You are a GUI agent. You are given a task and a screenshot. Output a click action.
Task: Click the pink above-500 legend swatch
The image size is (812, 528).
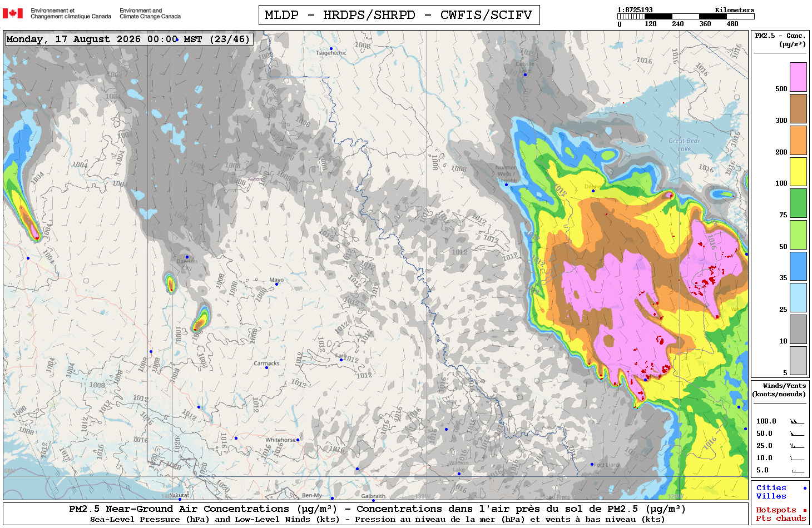(x=798, y=77)
